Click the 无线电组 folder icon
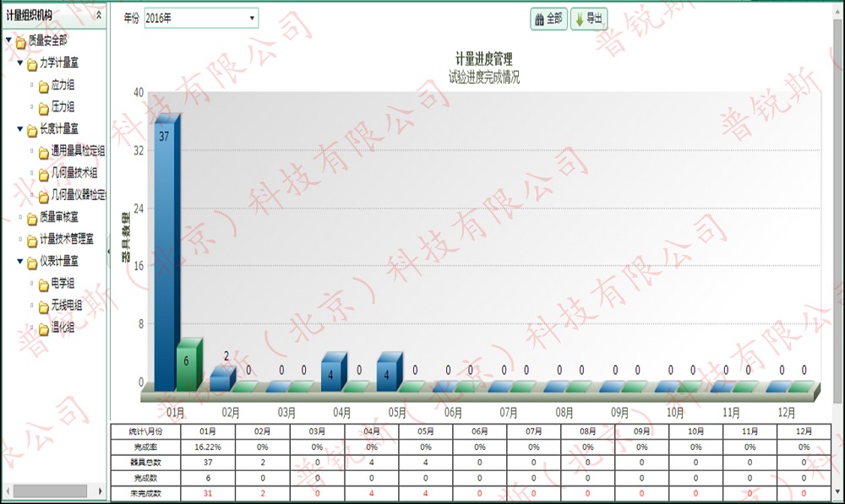The height and width of the screenshot is (504, 845). (x=43, y=306)
